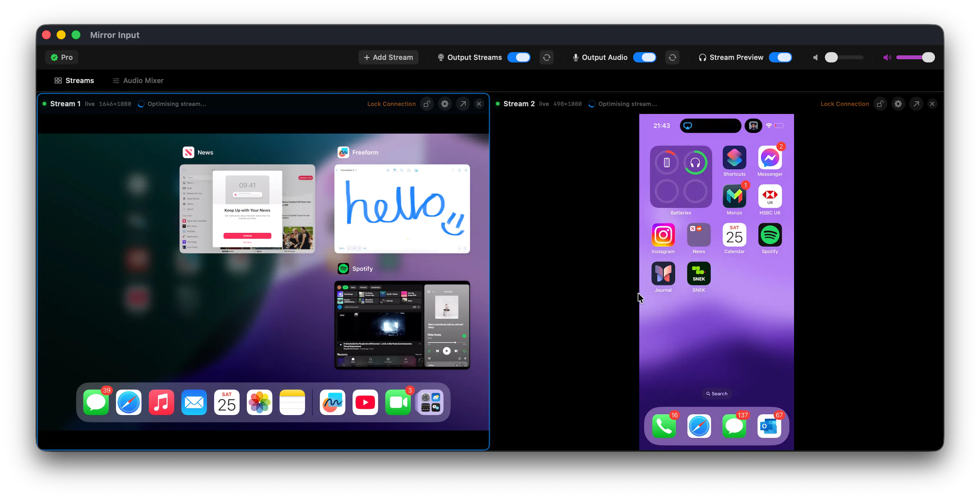Select the News window thumbnail in Stream 1
Viewport: 980px width, 499px height.
point(247,209)
